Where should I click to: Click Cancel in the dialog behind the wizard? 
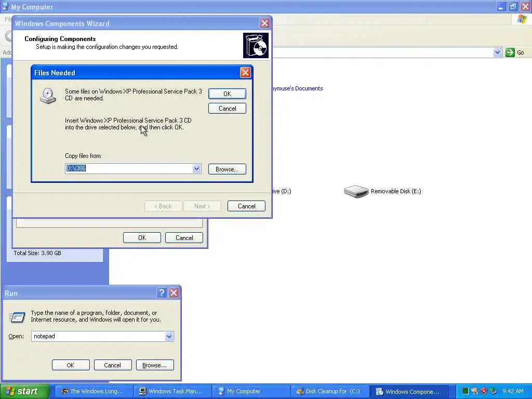[184, 238]
